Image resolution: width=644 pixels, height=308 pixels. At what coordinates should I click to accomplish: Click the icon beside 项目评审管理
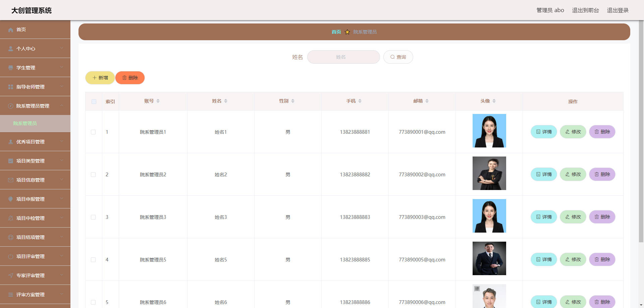(x=11, y=257)
